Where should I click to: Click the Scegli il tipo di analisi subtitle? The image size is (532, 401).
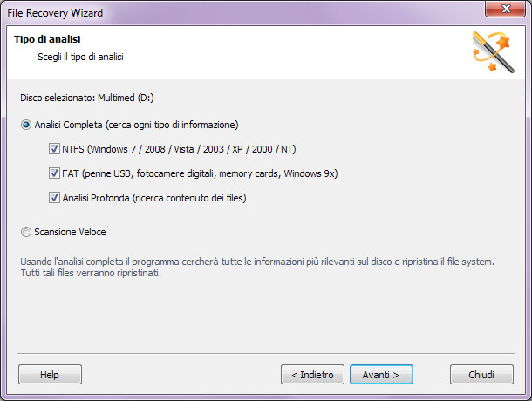point(80,57)
